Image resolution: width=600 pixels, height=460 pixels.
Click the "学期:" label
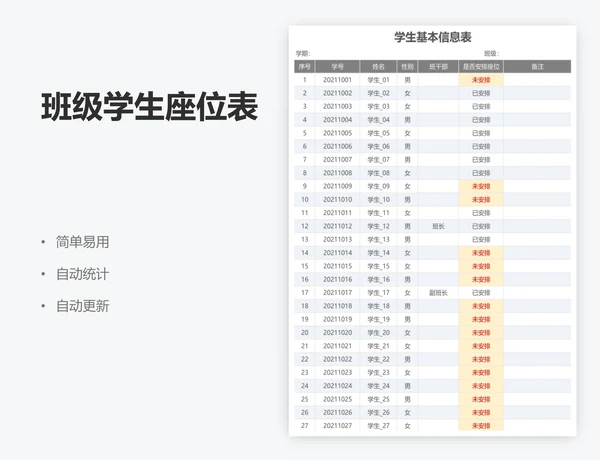303,54
